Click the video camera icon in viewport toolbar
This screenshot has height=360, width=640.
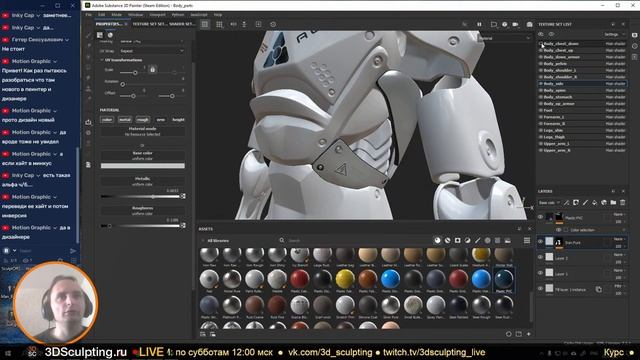[516, 24]
